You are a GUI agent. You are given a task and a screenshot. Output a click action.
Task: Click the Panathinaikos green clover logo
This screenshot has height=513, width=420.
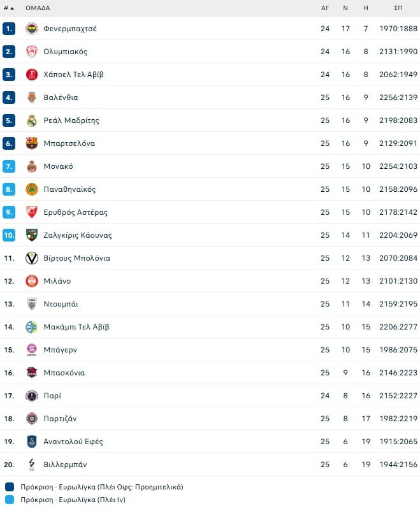click(32, 189)
